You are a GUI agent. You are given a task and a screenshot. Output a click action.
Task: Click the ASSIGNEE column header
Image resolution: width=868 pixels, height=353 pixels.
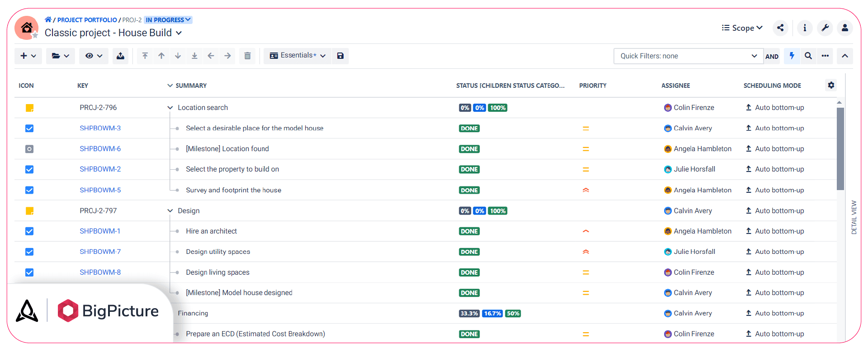click(x=675, y=86)
